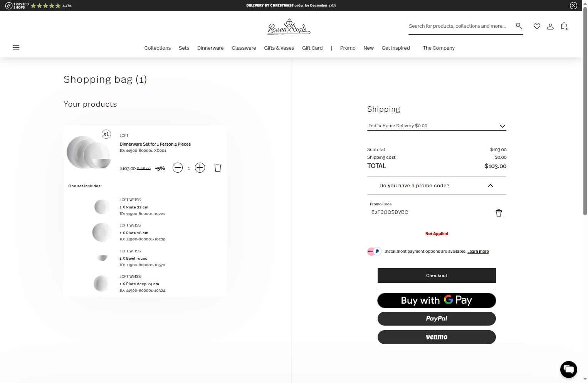588x383 pixels.
Task: Click the Trusted Shops rating badge
Action: pos(38,5)
